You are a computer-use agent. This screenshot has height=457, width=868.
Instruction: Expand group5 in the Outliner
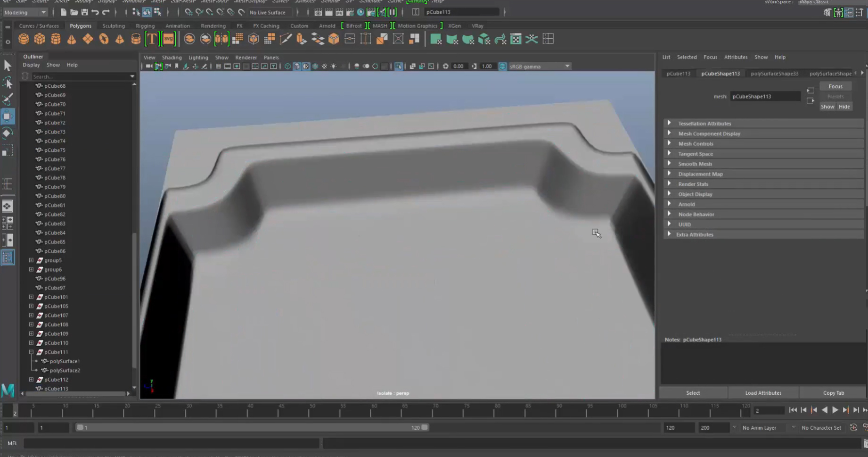pyautogui.click(x=32, y=260)
